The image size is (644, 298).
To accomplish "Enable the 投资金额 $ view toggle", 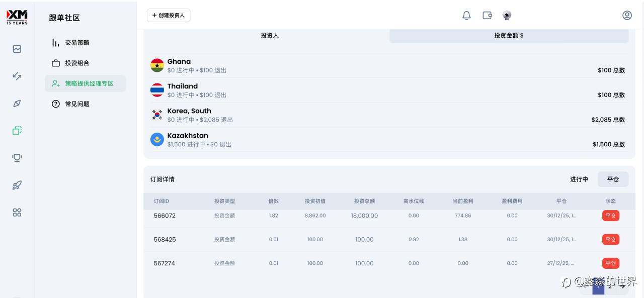I will point(509,35).
